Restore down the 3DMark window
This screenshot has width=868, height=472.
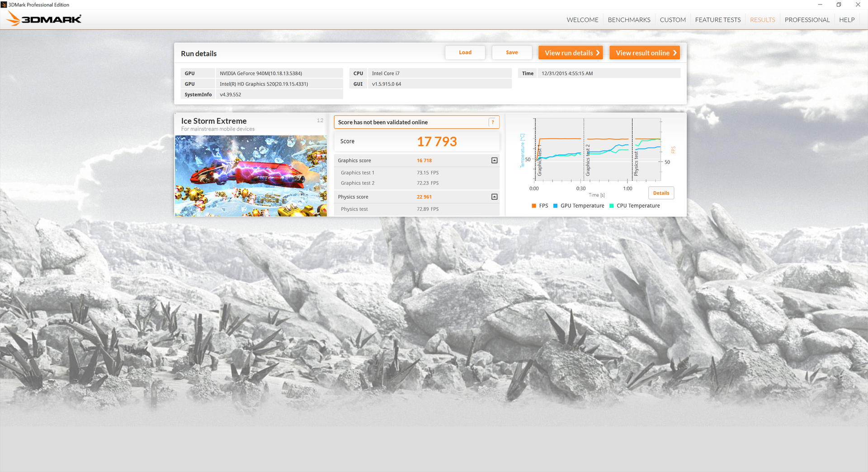[839, 5]
